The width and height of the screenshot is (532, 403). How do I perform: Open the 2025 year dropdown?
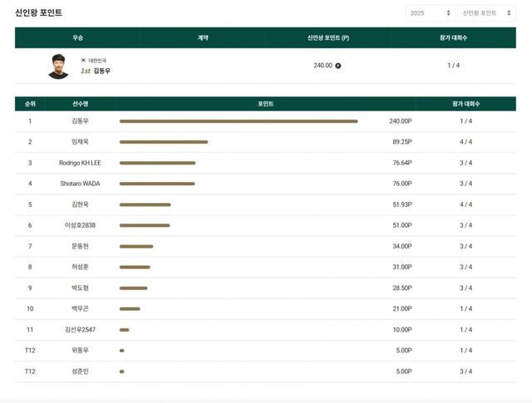[x=429, y=13]
